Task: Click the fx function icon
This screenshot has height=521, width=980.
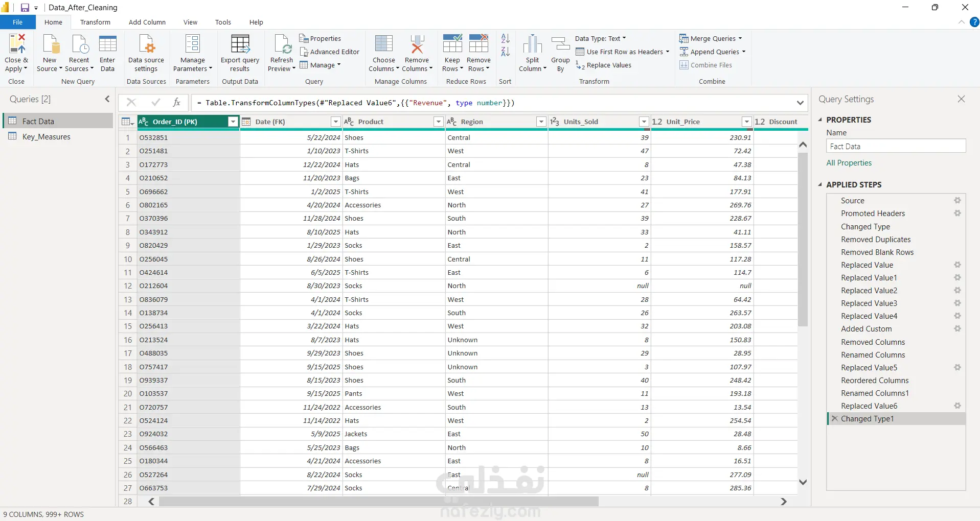Action: pos(177,103)
